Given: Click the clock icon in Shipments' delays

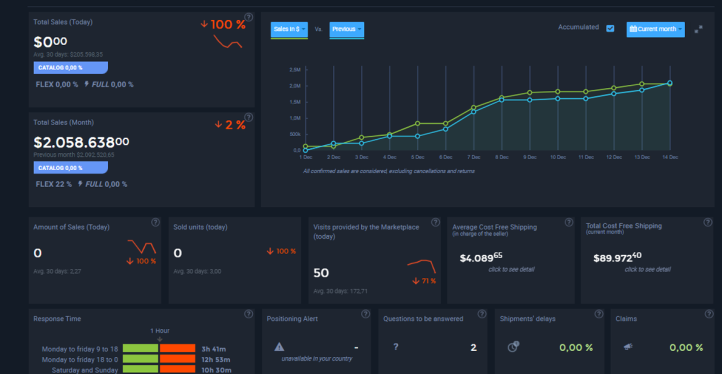Looking at the screenshot, I should pyautogui.click(x=513, y=347).
